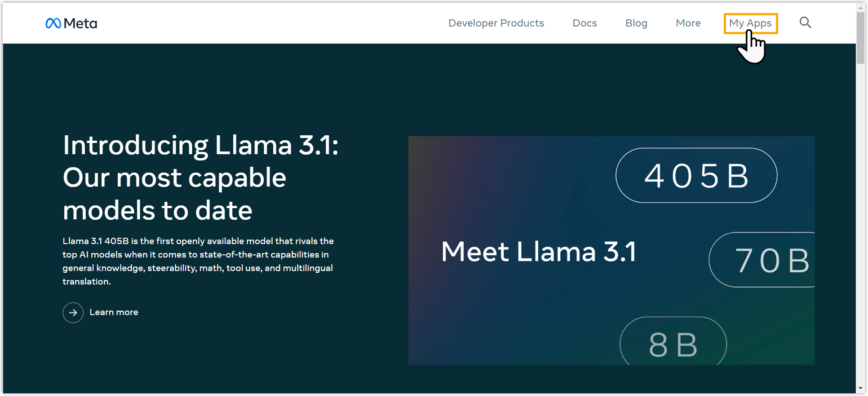This screenshot has height=396, width=868.
Task: Click the Meet Llama 3.1 banner text
Action: point(538,251)
